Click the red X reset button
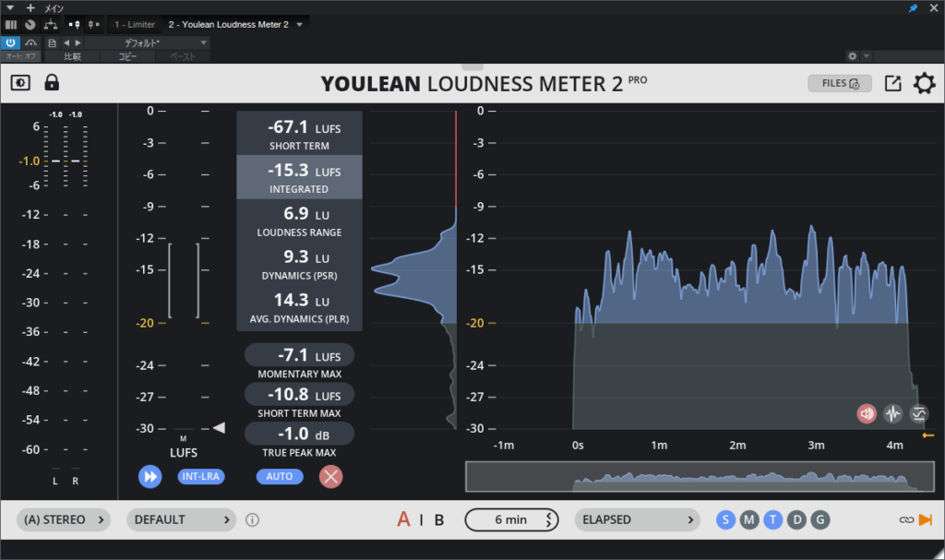 click(331, 477)
